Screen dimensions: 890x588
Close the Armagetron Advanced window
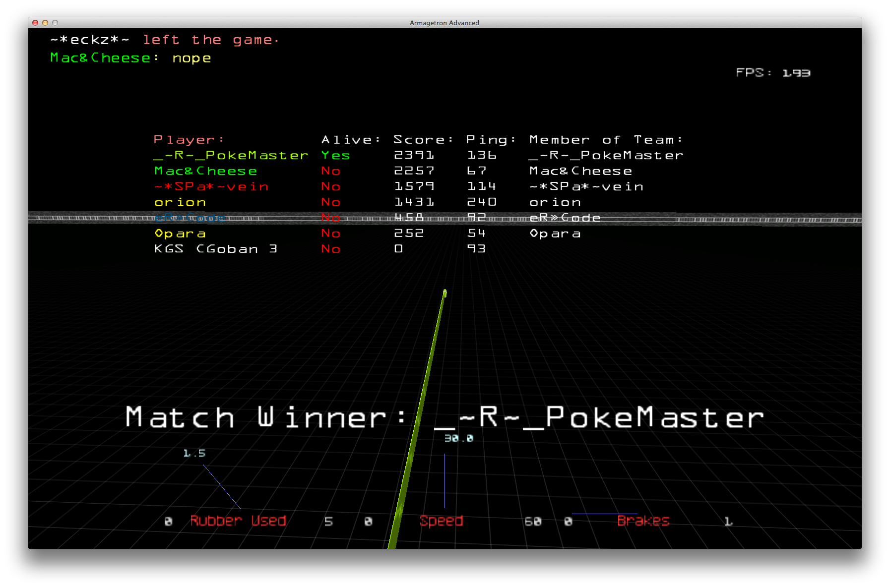35,23
